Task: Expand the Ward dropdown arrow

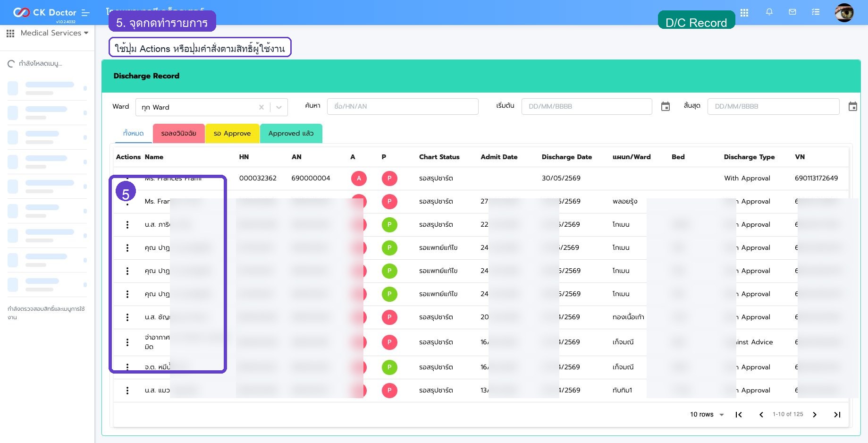Action: [279, 107]
